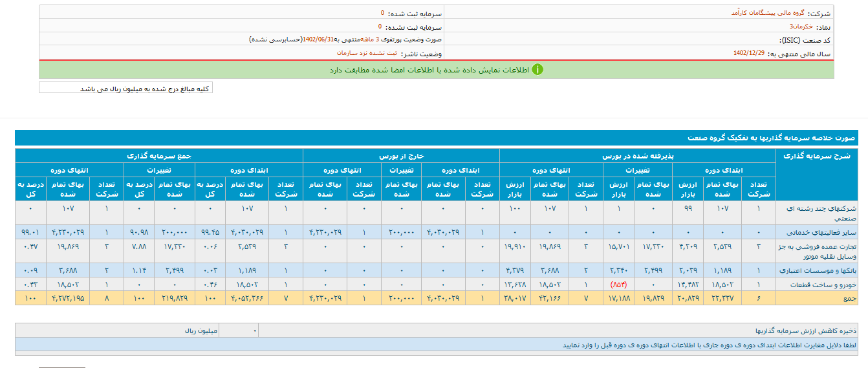The width and height of the screenshot is (868, 368).
Task: Click the green signed-information confirmation banner
Action: (x=437, y=69)
